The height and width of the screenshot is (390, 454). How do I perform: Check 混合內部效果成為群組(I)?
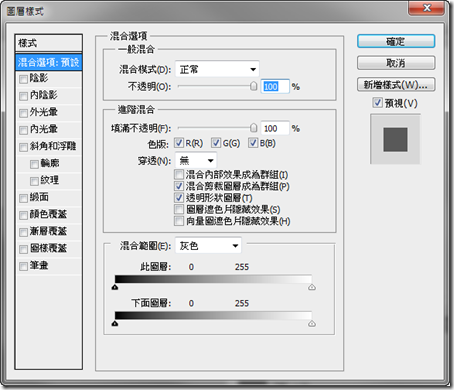tap(179, 174)
